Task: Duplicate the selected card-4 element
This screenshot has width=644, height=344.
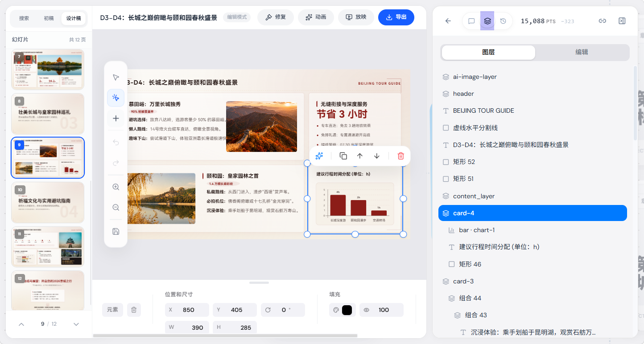Action: point(343,156)
